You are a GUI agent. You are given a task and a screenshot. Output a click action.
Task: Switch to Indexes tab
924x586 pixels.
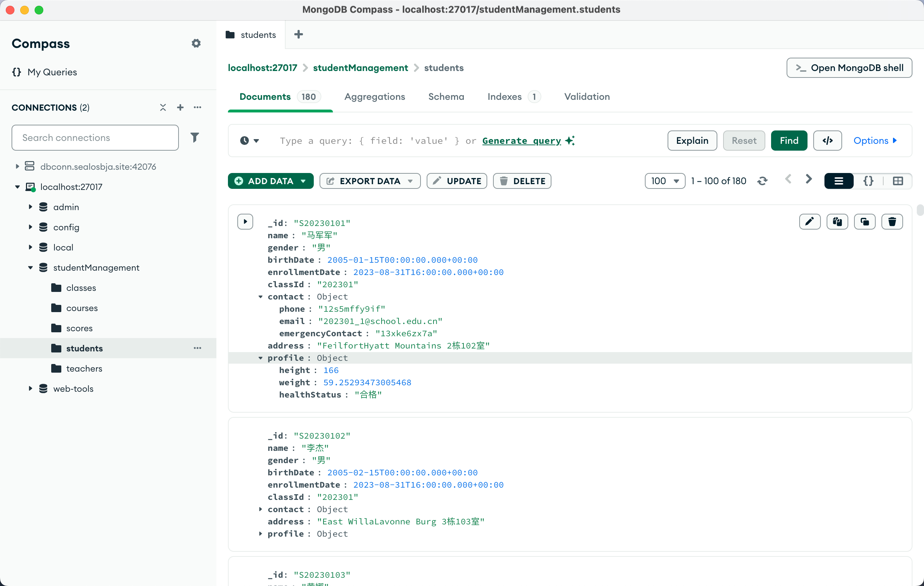coord(514,97)
